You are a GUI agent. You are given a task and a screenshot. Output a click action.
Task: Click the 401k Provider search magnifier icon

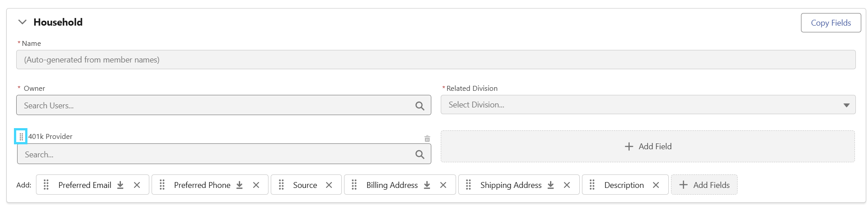[x=420, y=155]
